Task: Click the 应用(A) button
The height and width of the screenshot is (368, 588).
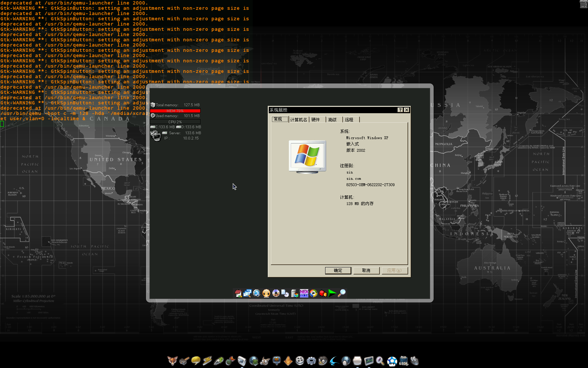Action: point(394,271)
